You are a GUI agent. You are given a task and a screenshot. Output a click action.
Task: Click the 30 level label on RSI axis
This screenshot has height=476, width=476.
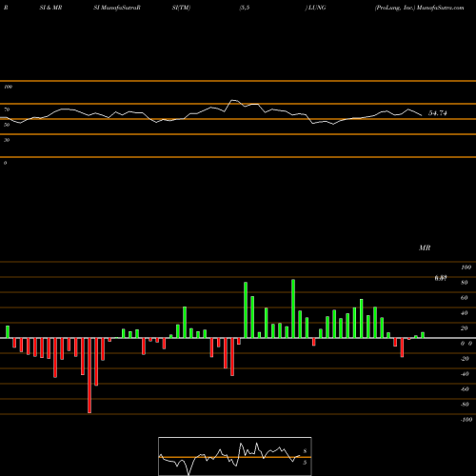[7, 140]
